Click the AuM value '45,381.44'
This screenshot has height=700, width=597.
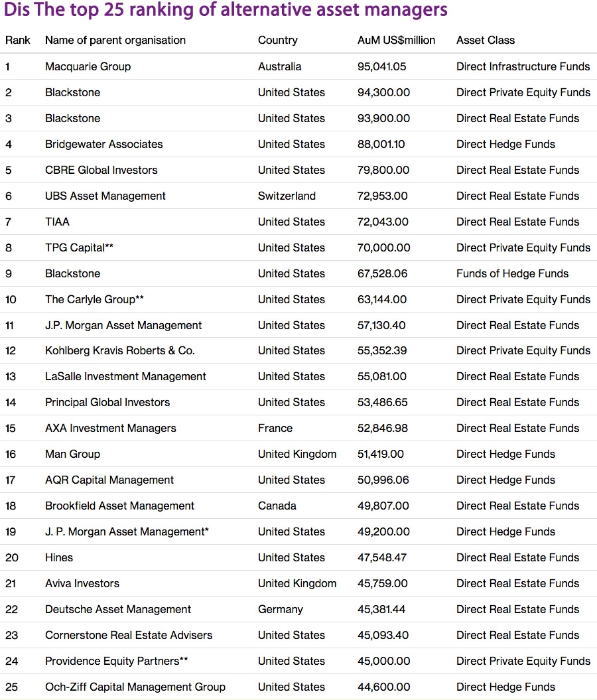coord(381,609)
